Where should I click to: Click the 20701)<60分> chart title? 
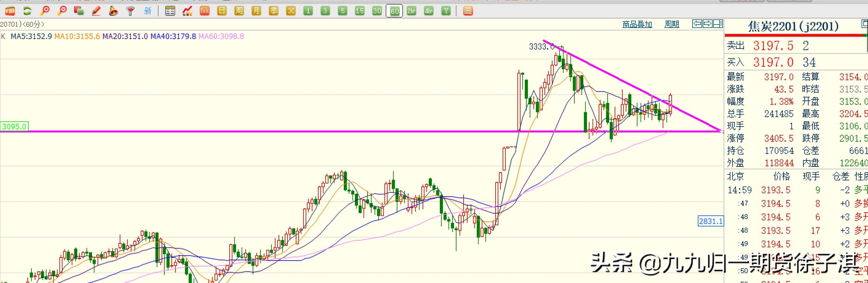pyautogui.click(x=22, y=24)
